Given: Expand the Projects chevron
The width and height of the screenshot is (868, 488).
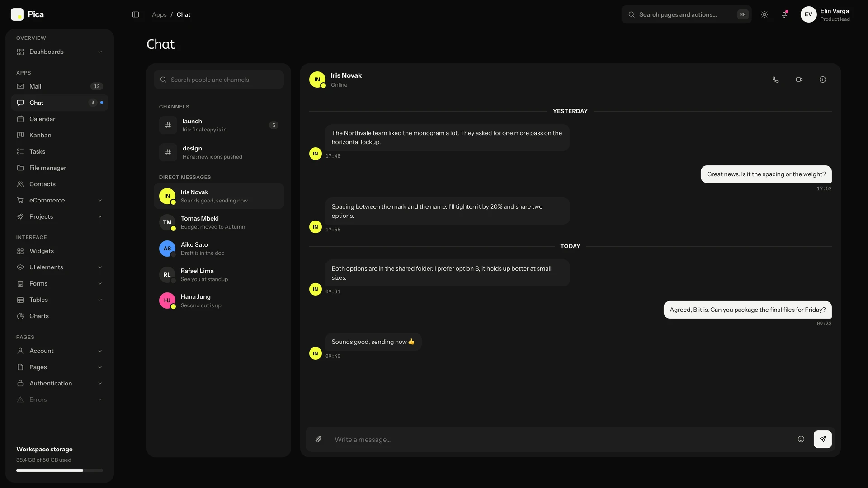Looking at the screenshot, I should [x=100, y=216].
